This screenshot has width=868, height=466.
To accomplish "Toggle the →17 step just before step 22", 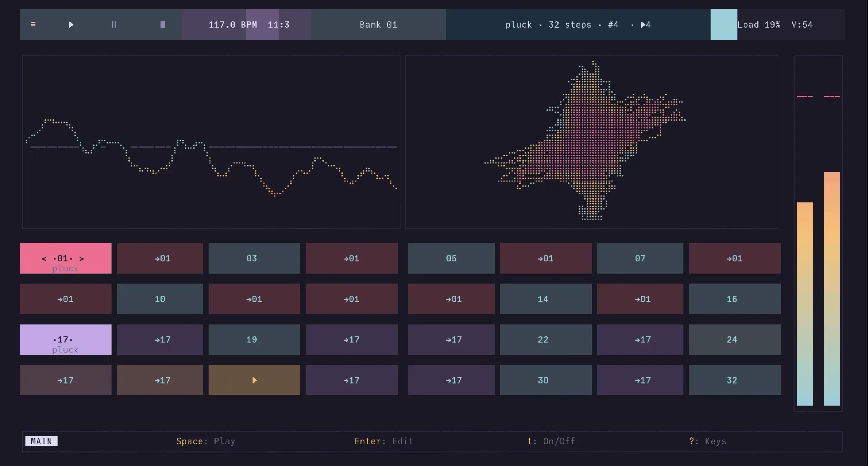I will click(x=451, y=339).
